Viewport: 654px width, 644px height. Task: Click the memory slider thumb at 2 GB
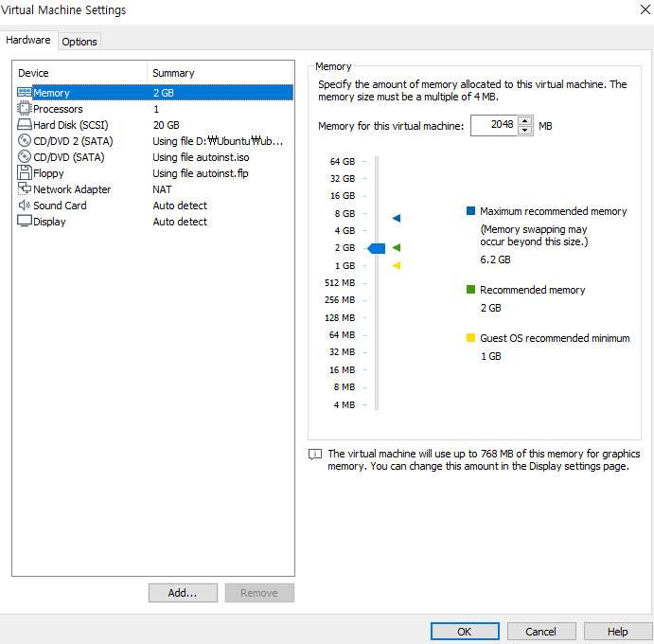[x=377, y=248]
